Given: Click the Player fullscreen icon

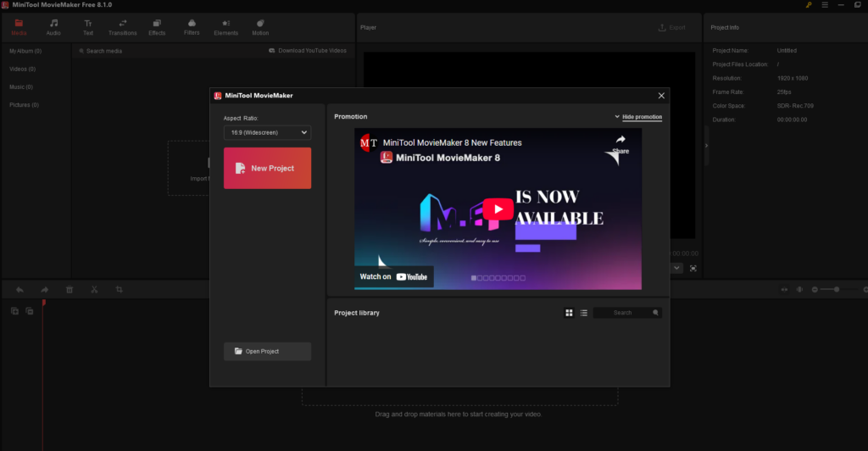Looking at the screenshot, I should [693, 269].
